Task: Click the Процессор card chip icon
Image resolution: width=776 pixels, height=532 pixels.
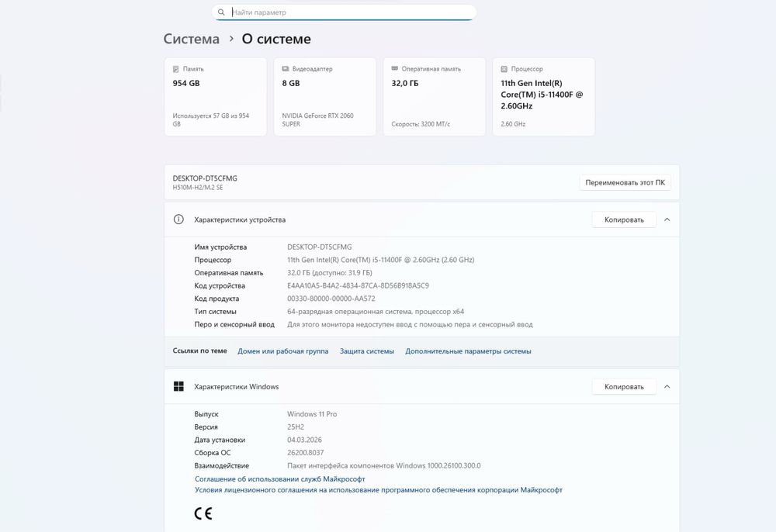Action: click(504, 69)
